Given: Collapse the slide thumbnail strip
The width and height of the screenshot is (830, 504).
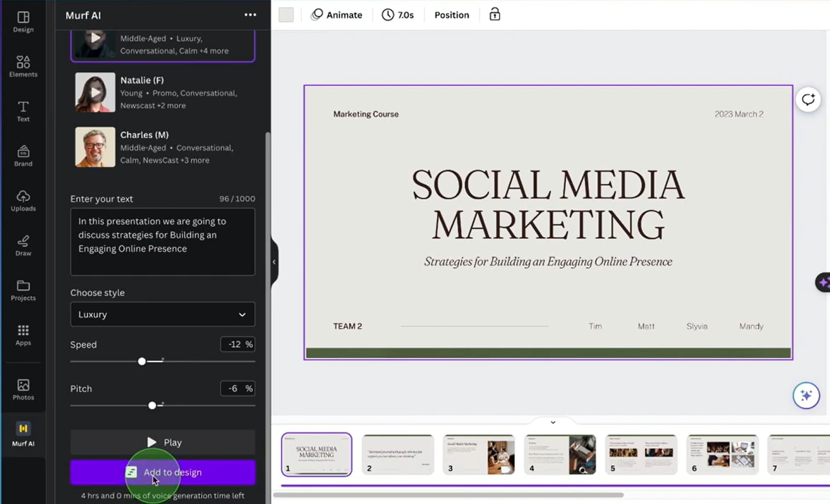Looking at the screenshot, I should pos(553,422).
